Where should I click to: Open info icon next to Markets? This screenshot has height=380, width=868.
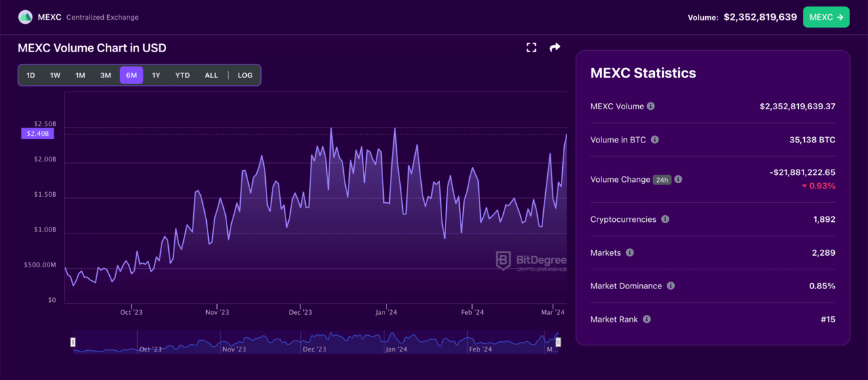click(x=630, y=252)
